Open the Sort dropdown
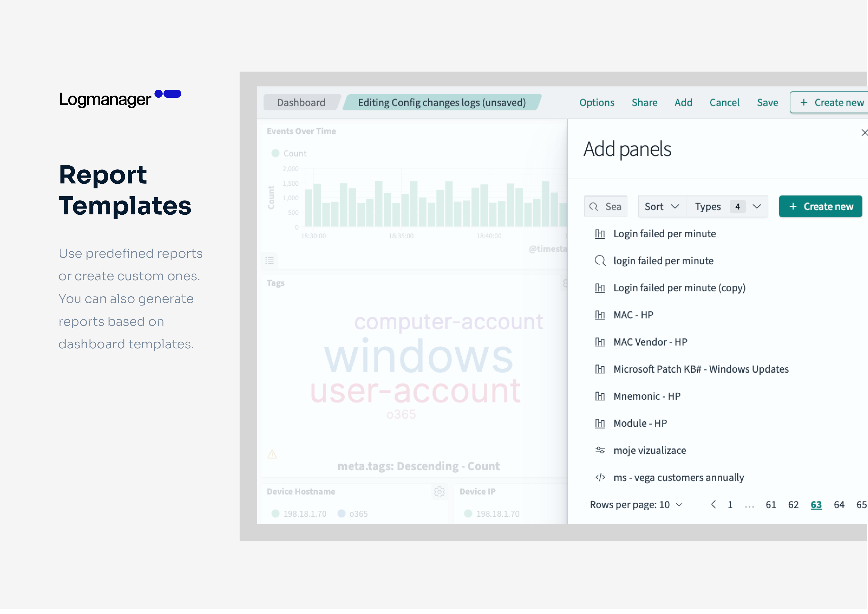Viewport: 868px width, 614px height. pos(662,206)
